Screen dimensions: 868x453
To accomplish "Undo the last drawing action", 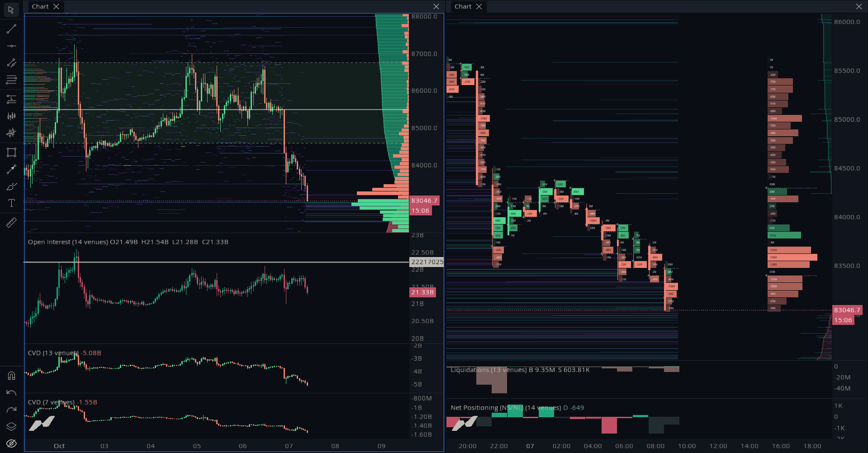I will [x=11, y=393].
